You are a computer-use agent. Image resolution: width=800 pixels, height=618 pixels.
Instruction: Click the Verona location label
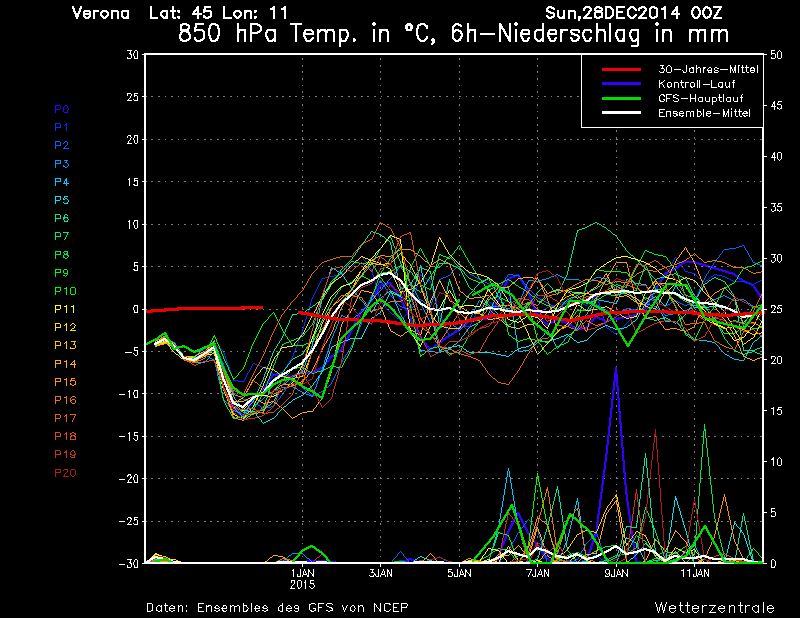pos(101,13)
